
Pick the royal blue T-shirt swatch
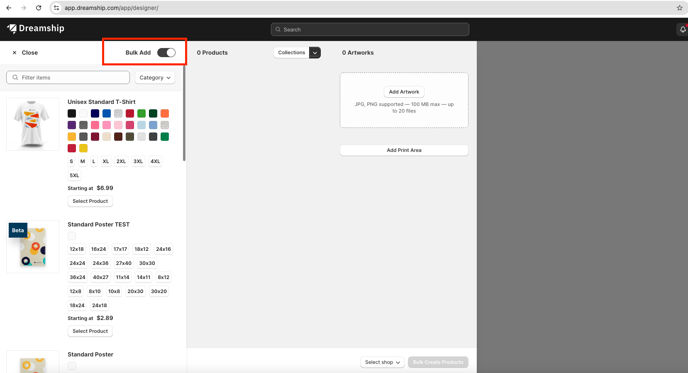point(107,114)
